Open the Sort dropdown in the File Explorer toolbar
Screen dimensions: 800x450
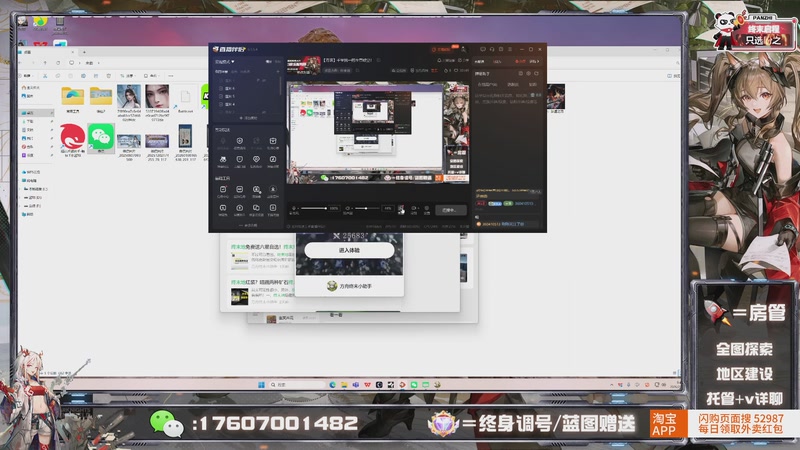tap(127, 76)
